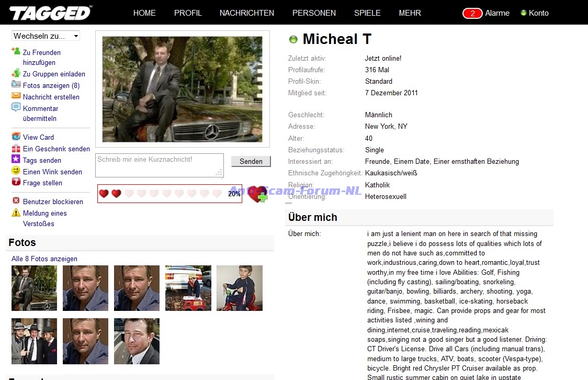Open the red alarm badge showing 2
The image size is (588, 380).
coord(472,13)
